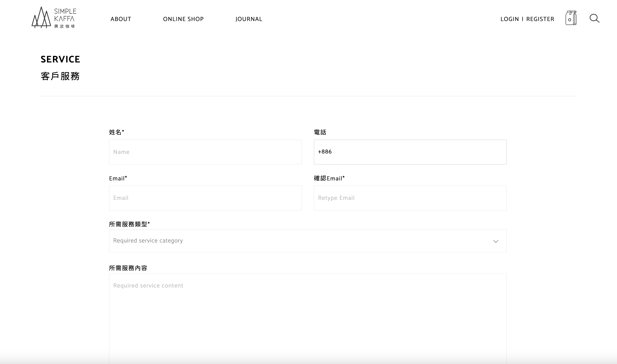Open the ABOUT menu

[121, 19]
